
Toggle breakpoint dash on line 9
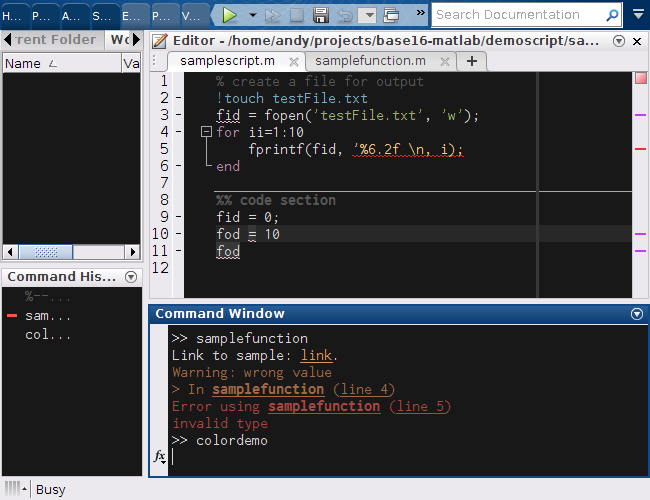point(179,217)
